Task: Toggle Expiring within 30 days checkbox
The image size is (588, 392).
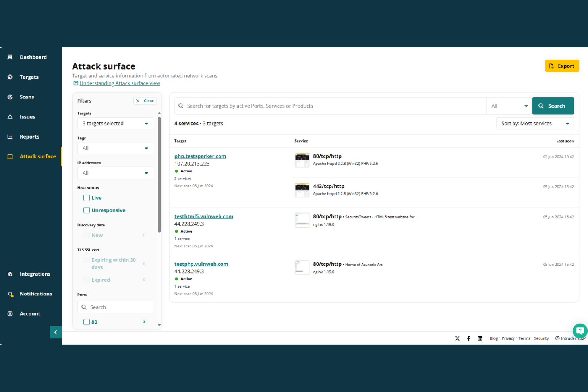Action: pos(86,260)
